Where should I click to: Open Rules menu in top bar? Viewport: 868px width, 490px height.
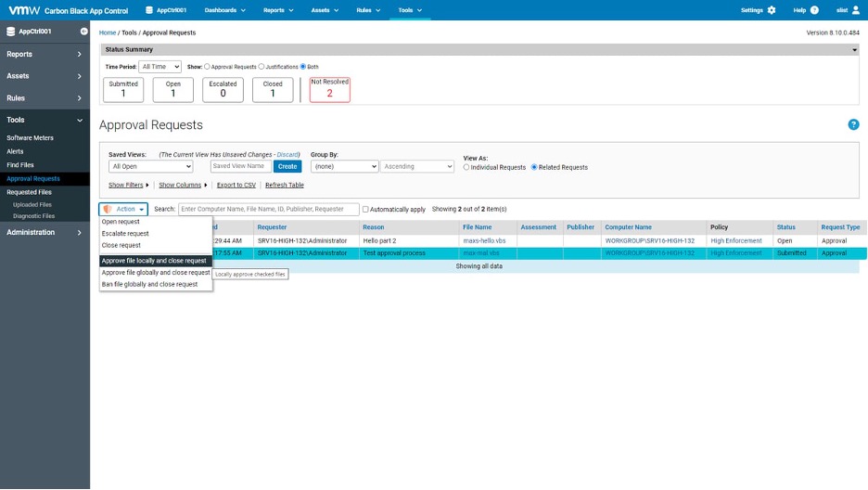click(x=368, y=10)
